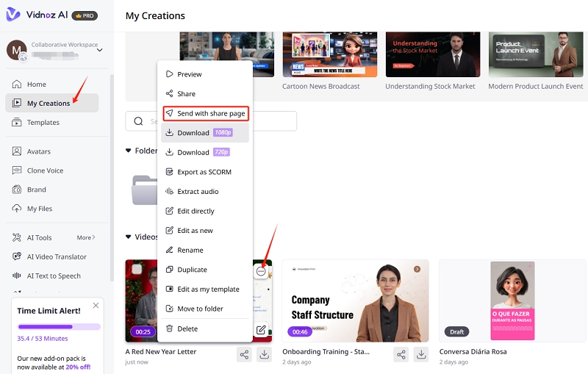The height and width of the screenshot is (374, 588).
Task: Select Edit directly
Action: pos(205,211)
